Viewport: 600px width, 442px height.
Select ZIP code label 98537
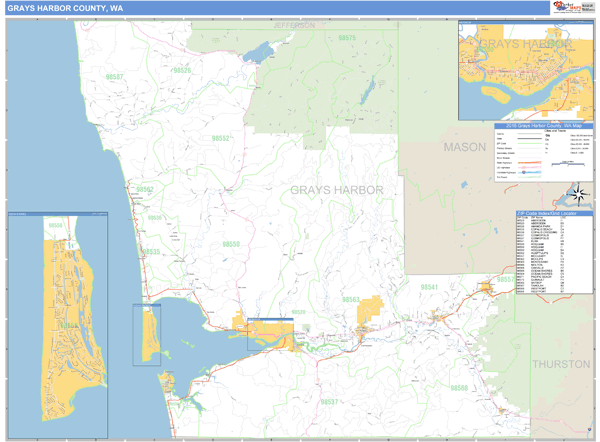click(x=329, y=402)
